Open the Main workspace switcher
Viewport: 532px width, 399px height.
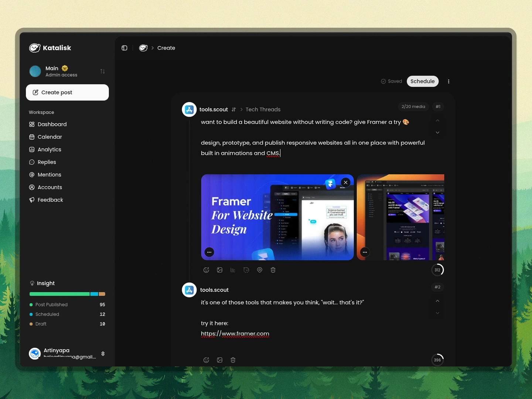tap(67, 71)
